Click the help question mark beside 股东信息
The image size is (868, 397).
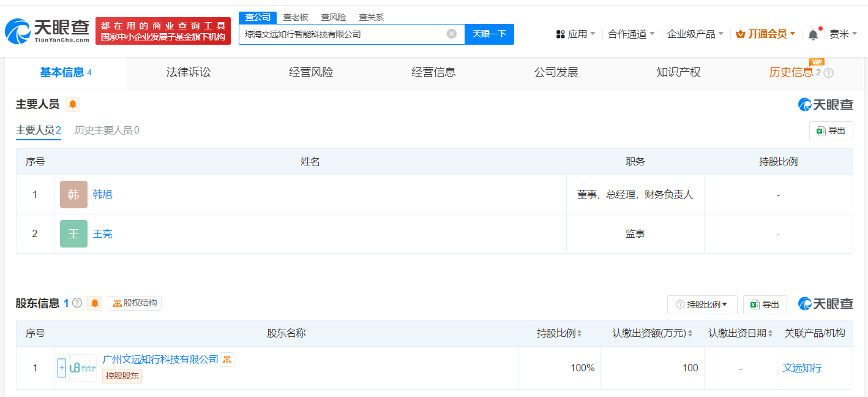click(77, 303)
